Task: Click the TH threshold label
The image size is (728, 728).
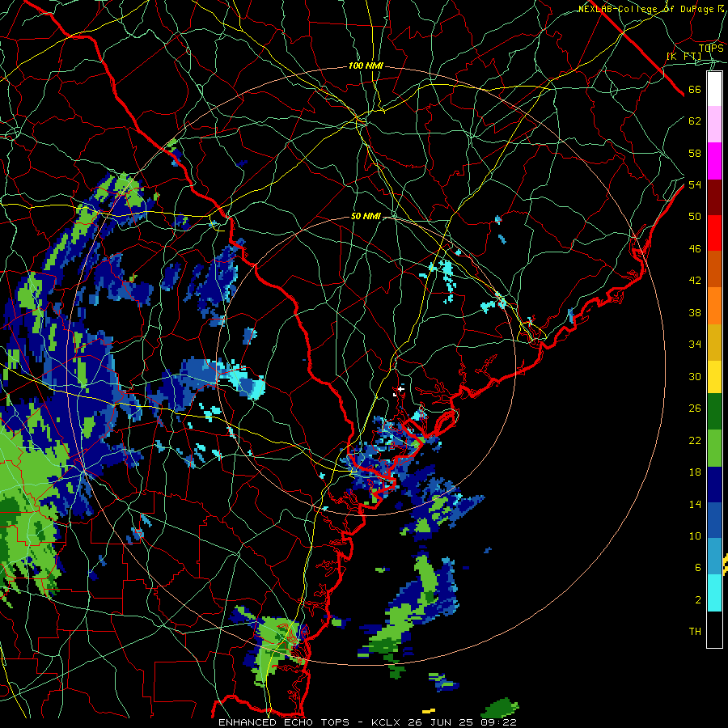Action: 695,631
